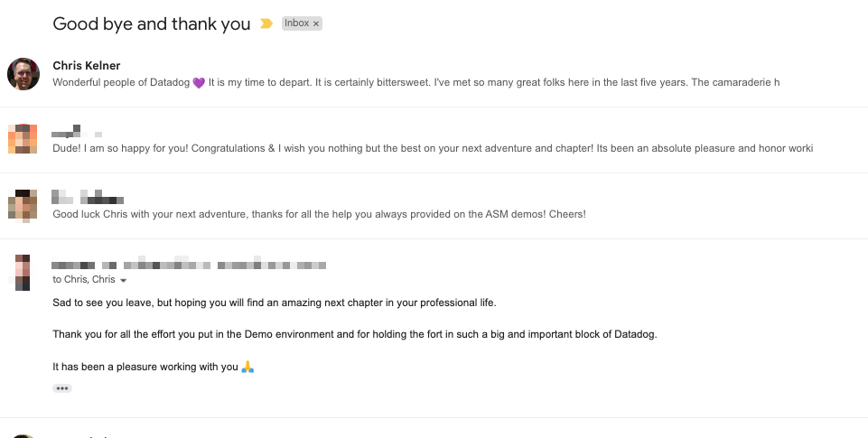
Task: Click the blurred sender name of second reply
Action: [77, 133]
